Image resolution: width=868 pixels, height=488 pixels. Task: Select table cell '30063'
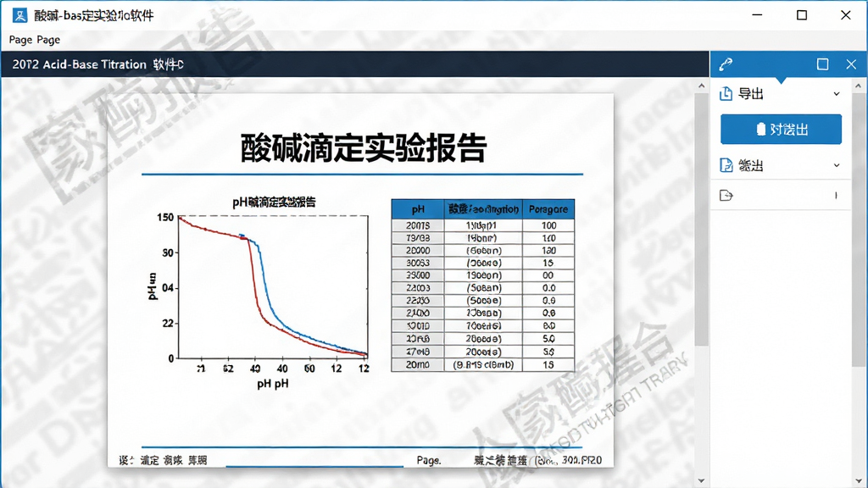418,263
